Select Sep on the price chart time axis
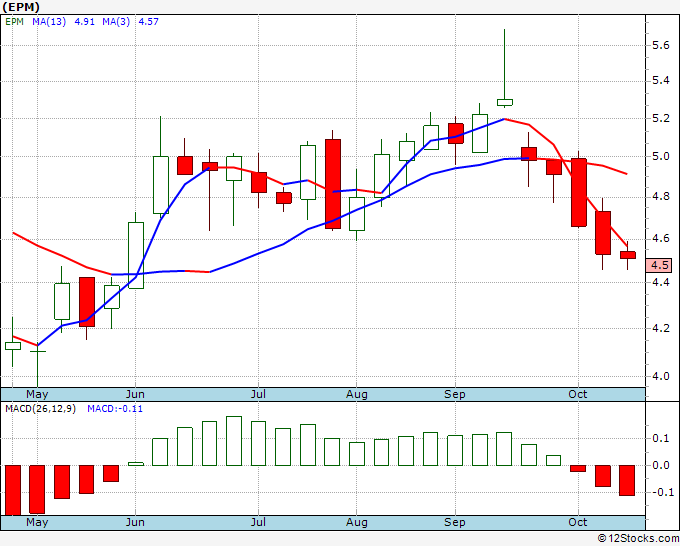The image size is (680, 546). pyautogui.click(x=454, y=394)
